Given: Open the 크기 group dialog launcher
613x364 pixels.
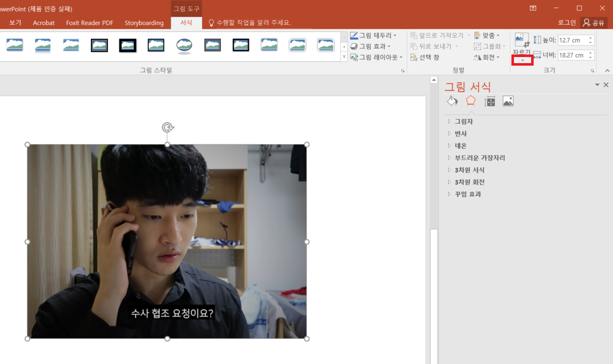Looking at the screenshot, I should (x=592, y=71).
